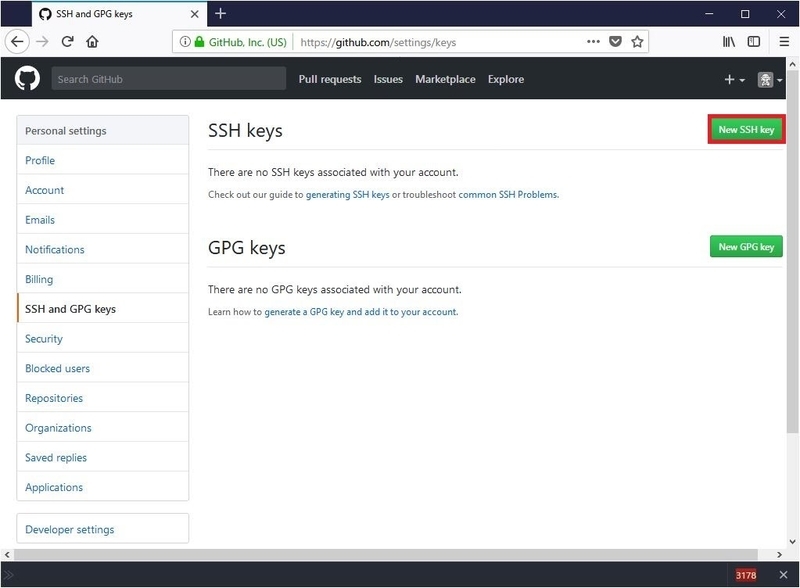Viewport: 800px width, 588px height.
Task: Toggle the Firefox sidebar view icon
Action: point(754,42)
